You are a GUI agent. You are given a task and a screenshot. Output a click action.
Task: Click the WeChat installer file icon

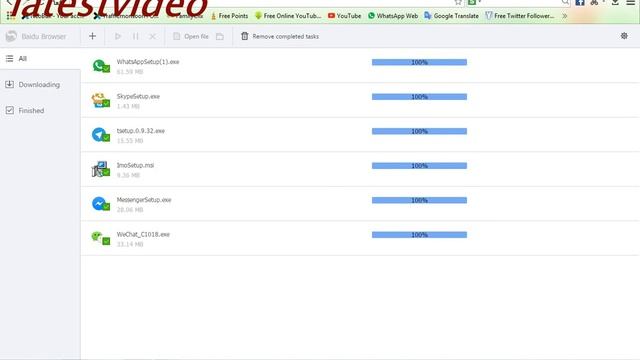[x=101, y=238]
